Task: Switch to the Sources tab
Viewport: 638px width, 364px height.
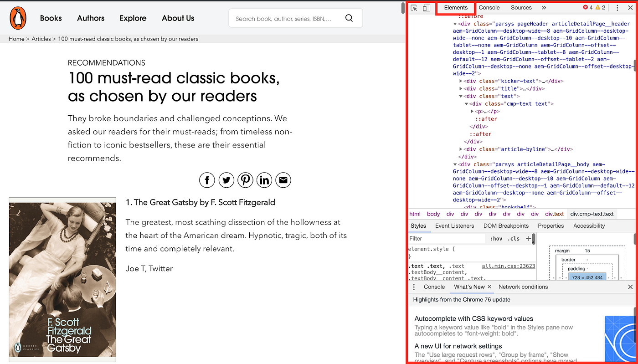Action: (521, 8)
